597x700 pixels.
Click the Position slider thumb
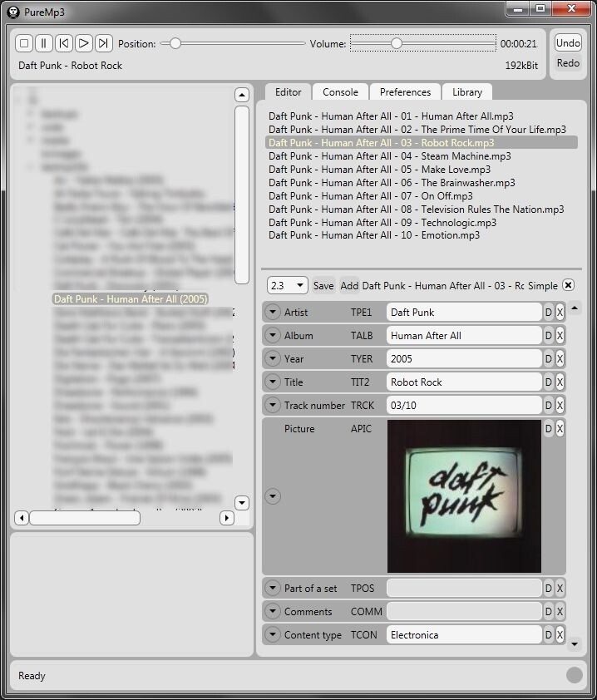tap(175, 43)
